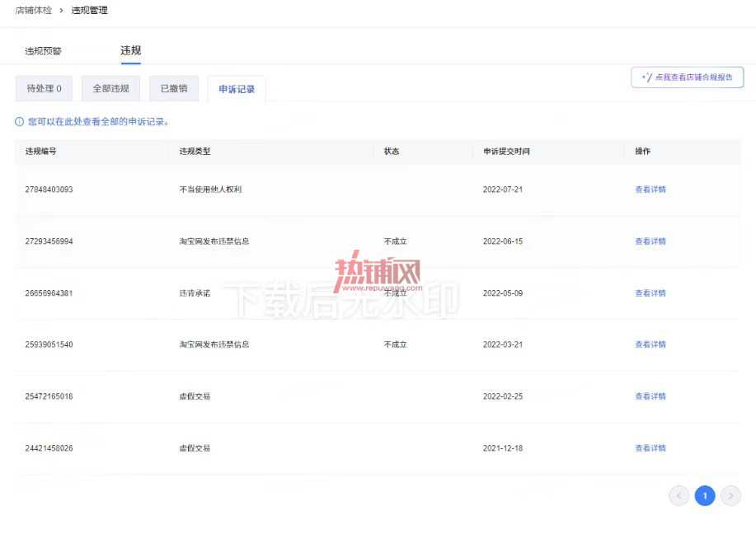This screenshot has height=543, width=756.
Task: View details for violation 27848403093
Action: click(x=650, y=190)
